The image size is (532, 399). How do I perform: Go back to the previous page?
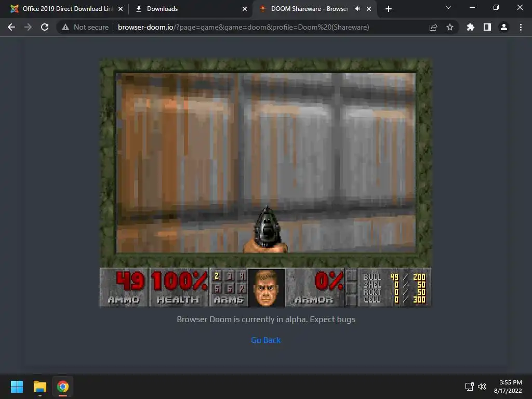11,27
